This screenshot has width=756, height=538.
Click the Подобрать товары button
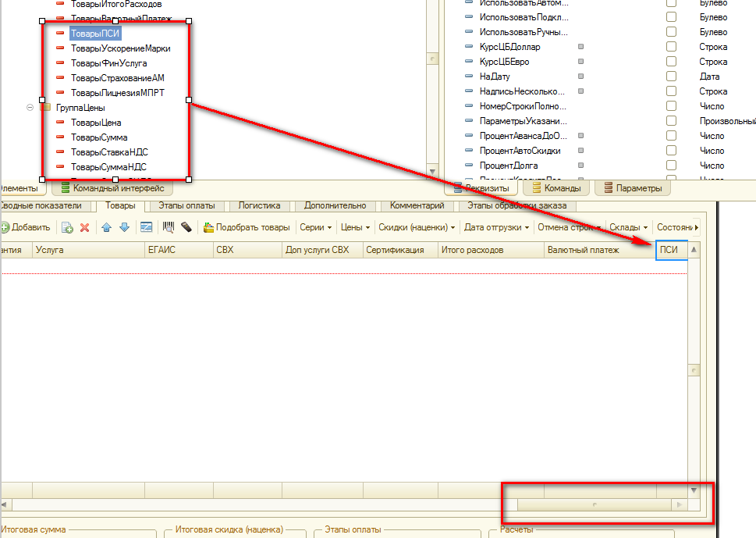[x=247, y=227]
